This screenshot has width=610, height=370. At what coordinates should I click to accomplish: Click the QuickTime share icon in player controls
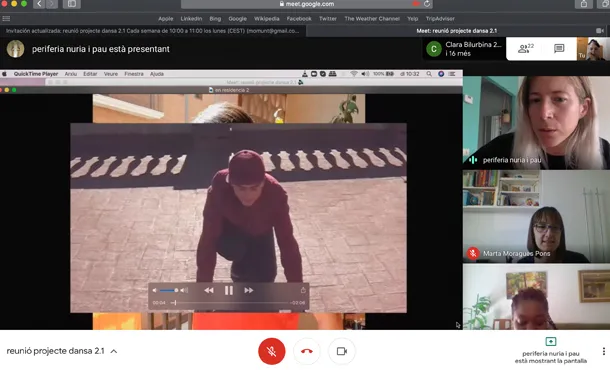pos(303,290)
